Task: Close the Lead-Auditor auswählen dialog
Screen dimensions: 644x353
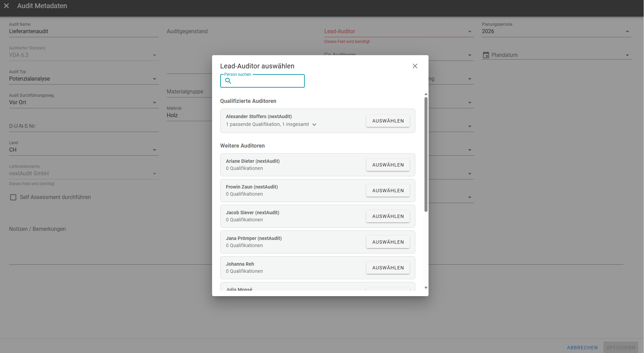Action: [415, 66]
